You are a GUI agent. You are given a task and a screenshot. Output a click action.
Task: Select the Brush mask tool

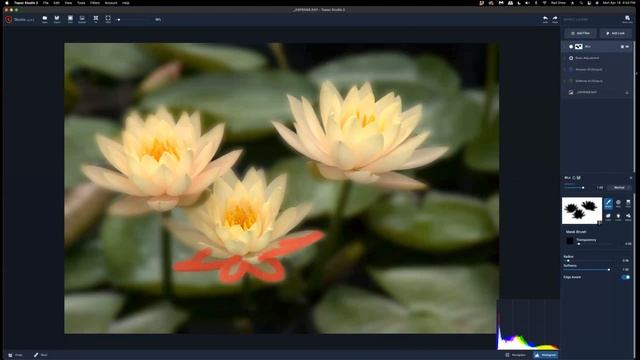(x=608, y=203)
